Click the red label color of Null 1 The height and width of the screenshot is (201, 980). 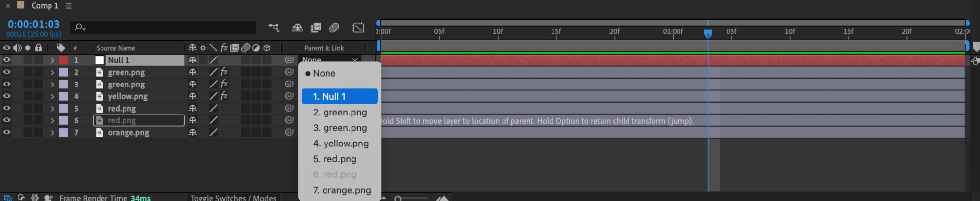pyautogui.click(x=64, y=60)
